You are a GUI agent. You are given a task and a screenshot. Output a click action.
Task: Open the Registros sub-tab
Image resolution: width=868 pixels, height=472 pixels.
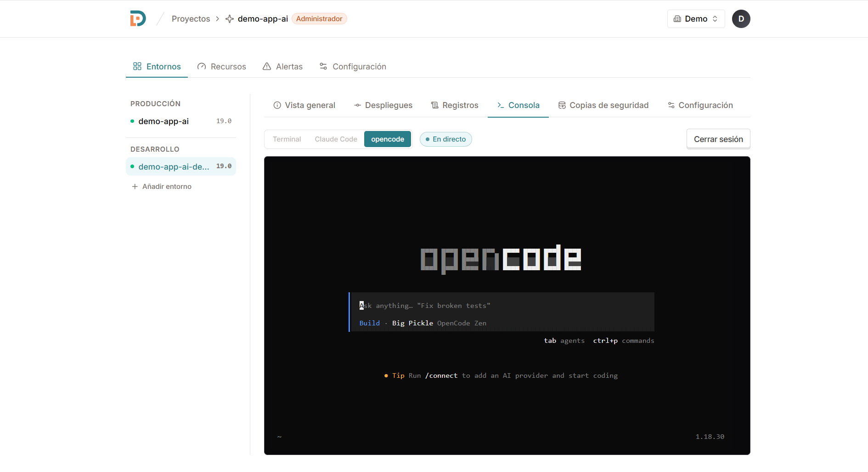[455, 105]
